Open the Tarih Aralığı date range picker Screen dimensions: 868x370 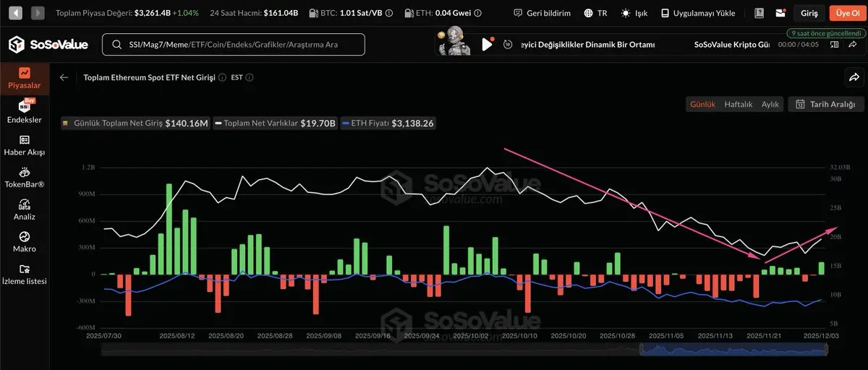click(x=825, y=104)
